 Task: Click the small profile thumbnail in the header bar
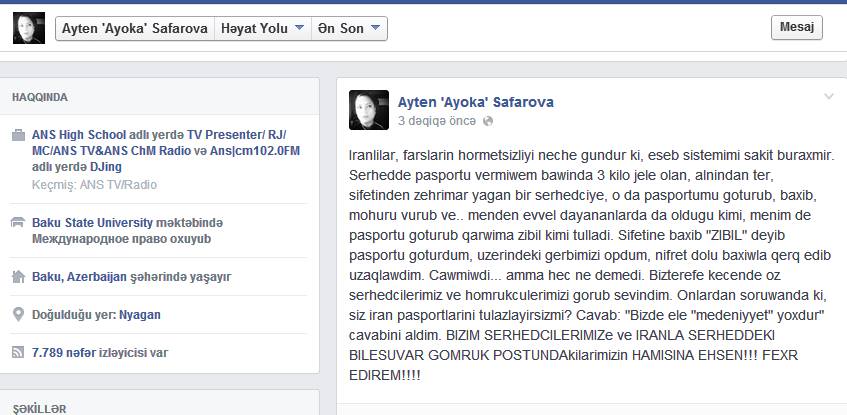pos(29,28)
